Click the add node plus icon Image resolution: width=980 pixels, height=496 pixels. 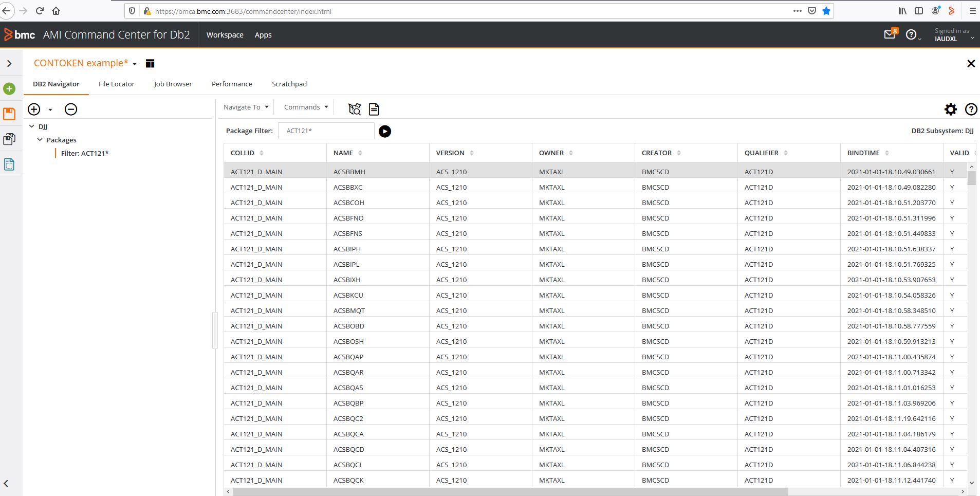(34, 109)
